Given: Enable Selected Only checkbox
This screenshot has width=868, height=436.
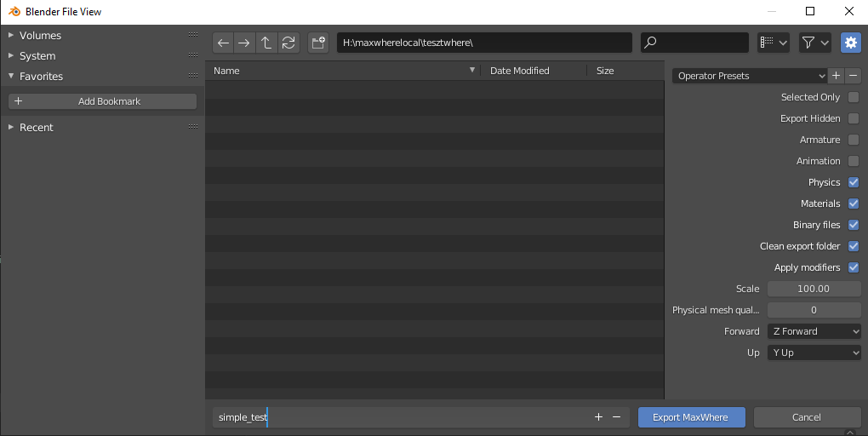Looking at the screenshot, I should pos(854,97).
